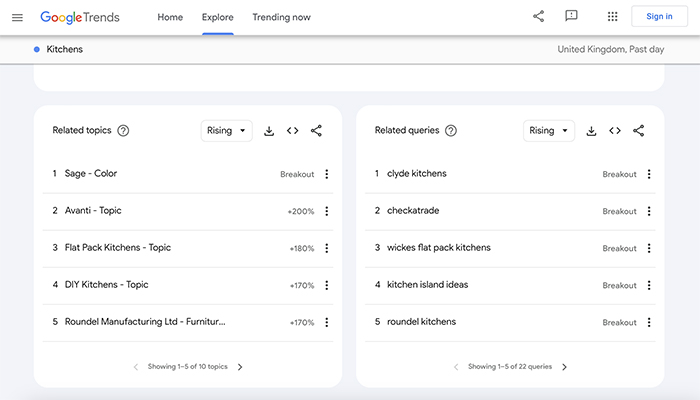Open the clyde kitchens query
The image size is (700, 400).
click(417, 174)
